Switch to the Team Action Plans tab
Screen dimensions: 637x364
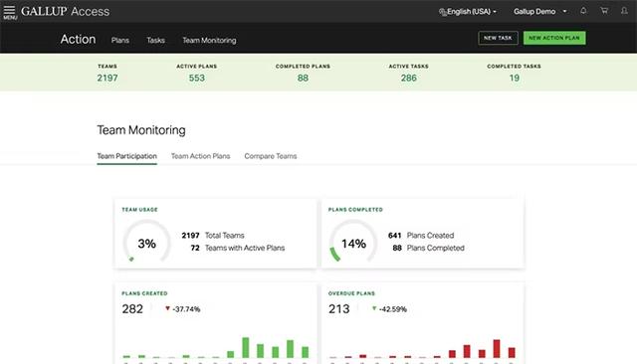(x=200, y=156)
